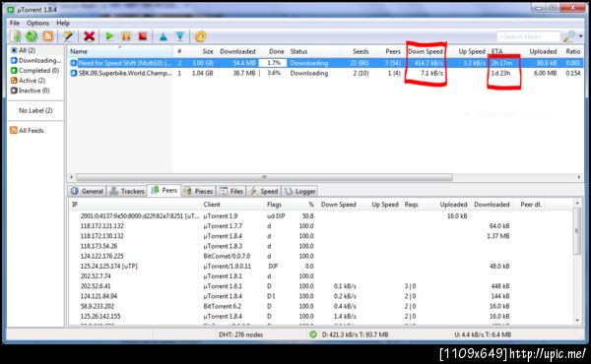Open the Help menu

coord(63,23)
